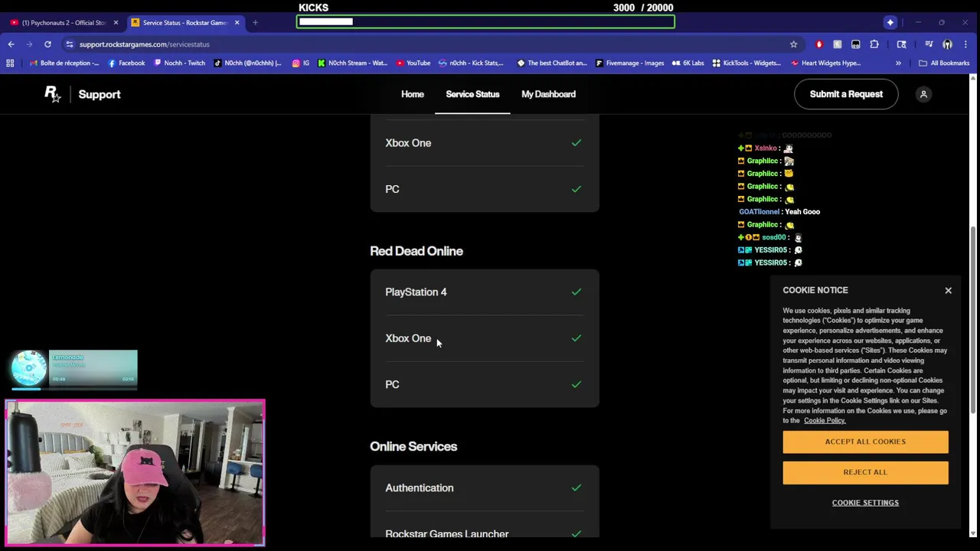Click the Authentication service row
The width and height of the screenshot is (980, 551).
tap(484, 488)
